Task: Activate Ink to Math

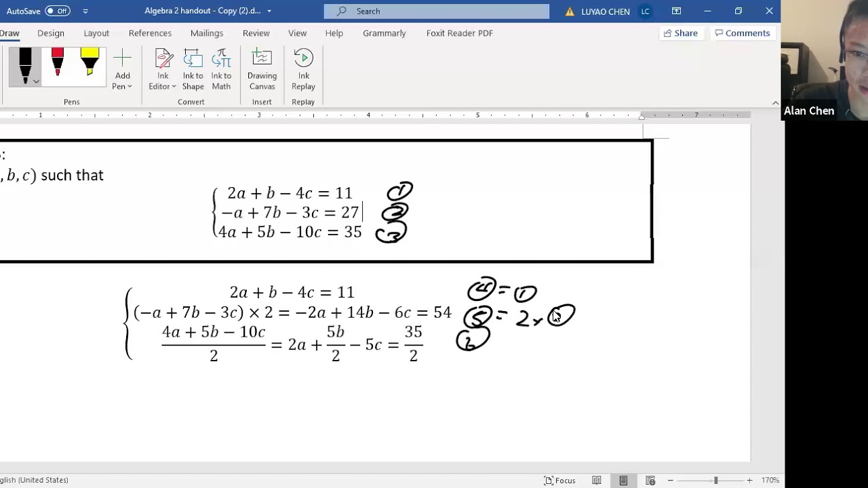Action: [x=221, y=69]
